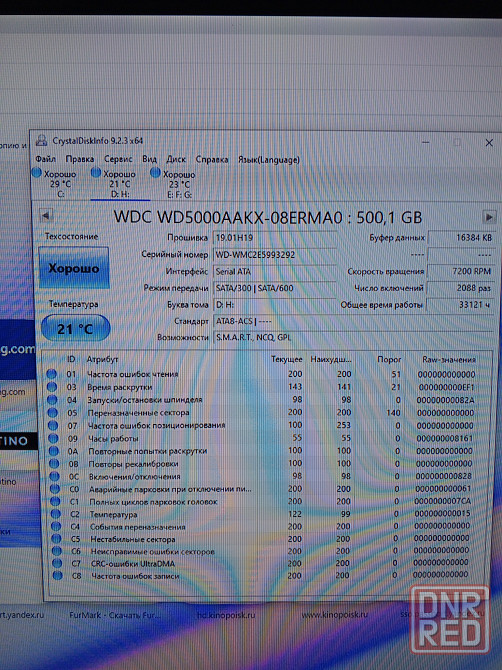The image size is (502, 670).
Task: Click the blue health dot above C: drive
Action: pos(37,173)
